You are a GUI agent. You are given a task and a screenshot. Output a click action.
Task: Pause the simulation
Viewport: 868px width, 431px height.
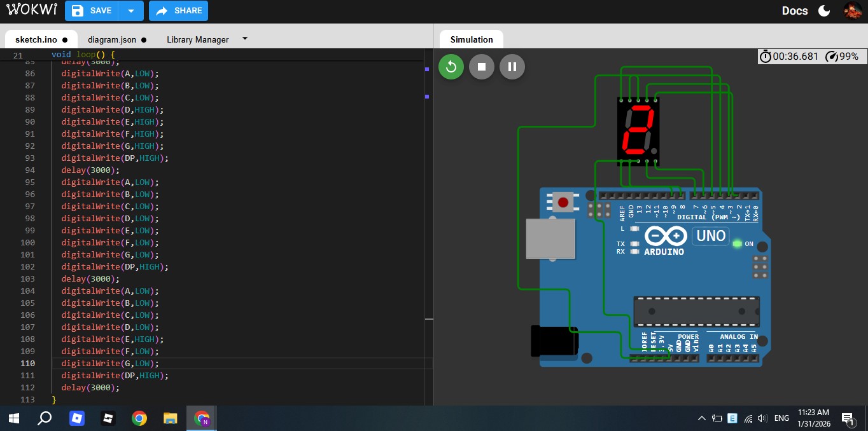(512, 67)
